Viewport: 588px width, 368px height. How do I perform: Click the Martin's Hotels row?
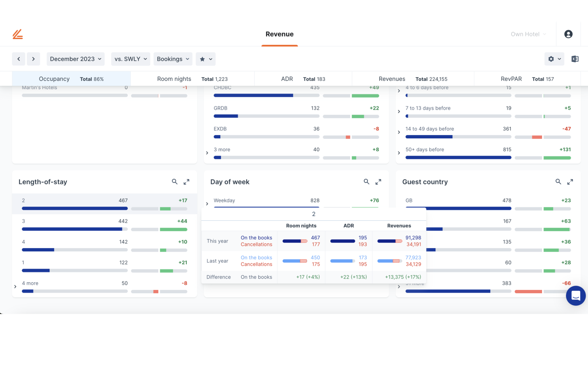click(105, 91)
